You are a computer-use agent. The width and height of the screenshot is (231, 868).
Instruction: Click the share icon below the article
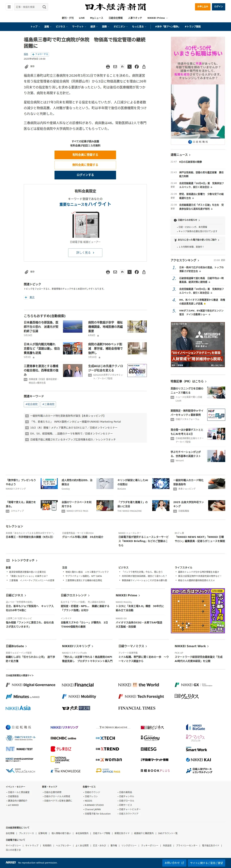[x=144, y=272]
